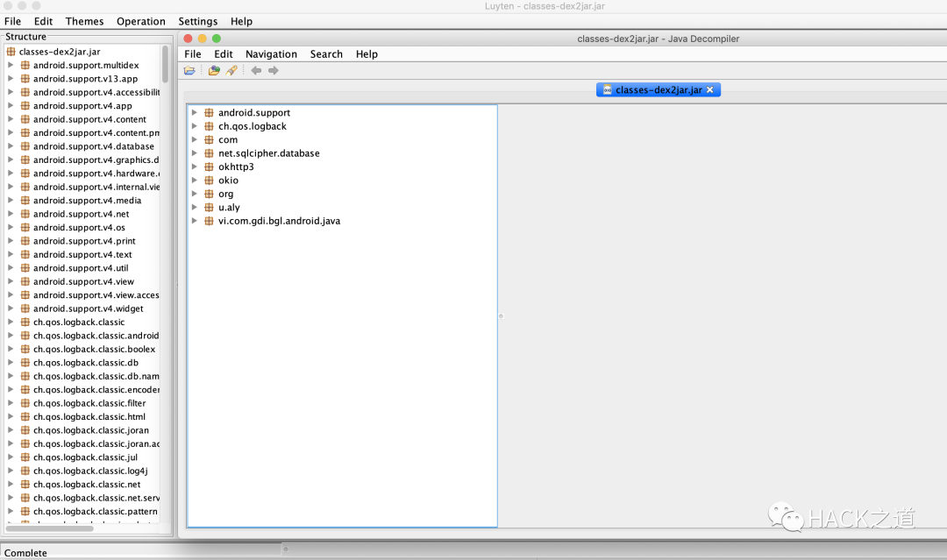Open Luyten File menu
The image size is (947, 560).
pos(12,21)
